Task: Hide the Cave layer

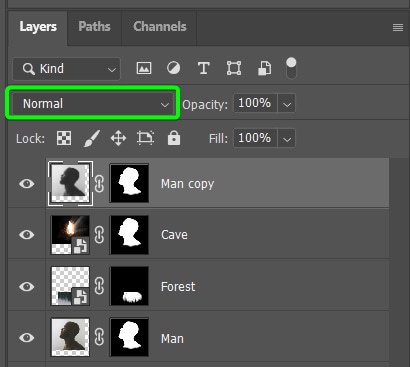Action: pos(27,235)
